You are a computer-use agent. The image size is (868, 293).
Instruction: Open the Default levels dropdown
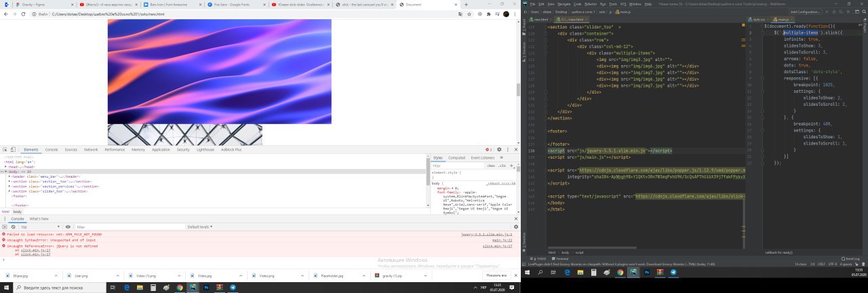pyautogui.click(x=200, y=227)
